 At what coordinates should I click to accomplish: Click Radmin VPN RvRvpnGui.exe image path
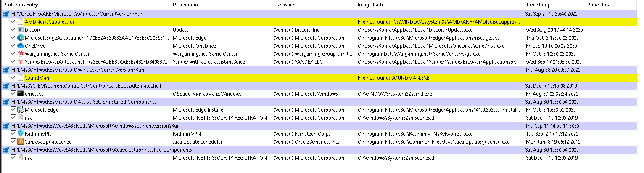(x=415, y=134)
